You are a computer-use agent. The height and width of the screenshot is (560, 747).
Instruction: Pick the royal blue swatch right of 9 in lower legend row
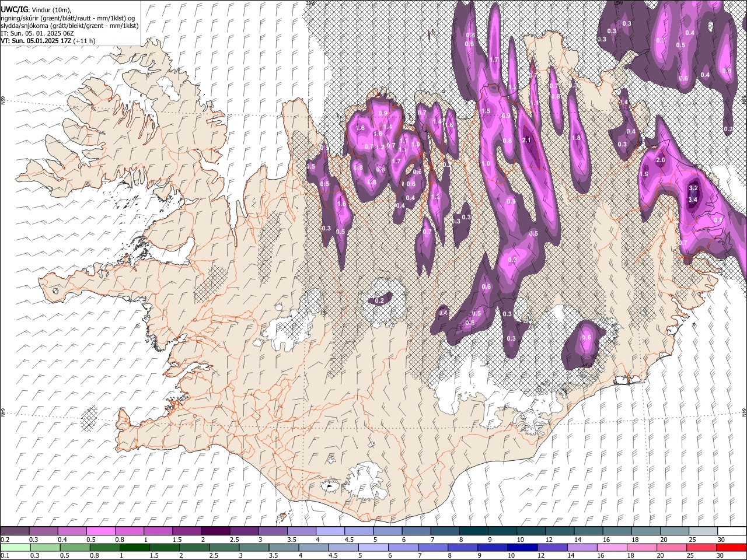point(493,547)
